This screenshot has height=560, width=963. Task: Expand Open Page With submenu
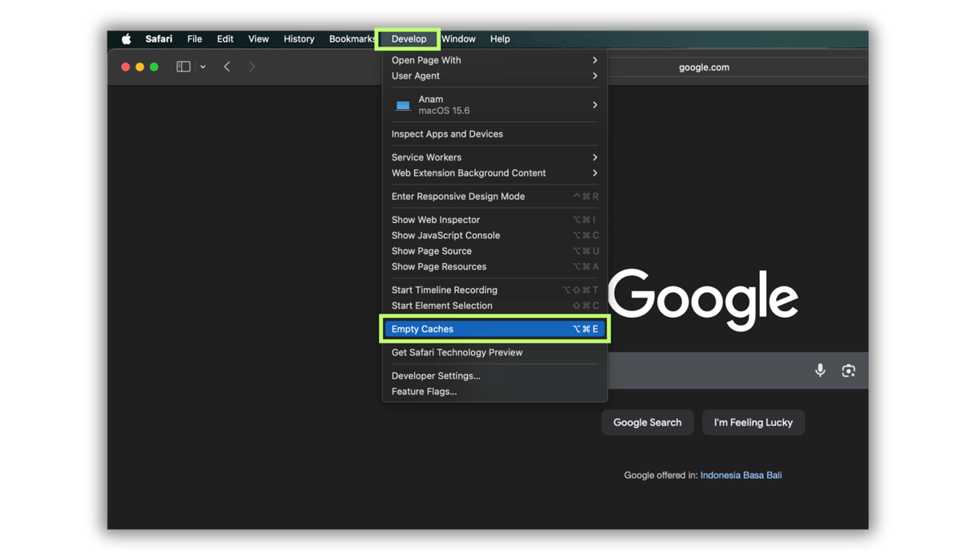[494, 60]
